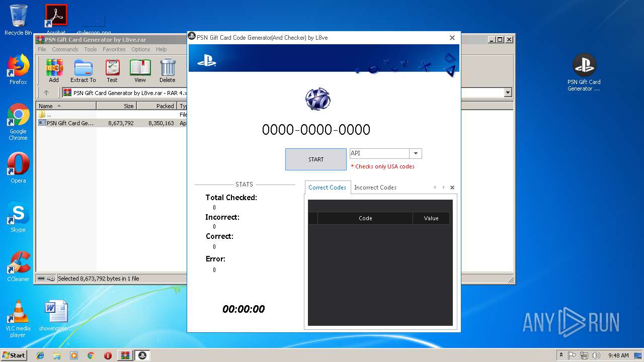
Task: Open WinRAR Tools menu
Action: [x=91, y=49]
